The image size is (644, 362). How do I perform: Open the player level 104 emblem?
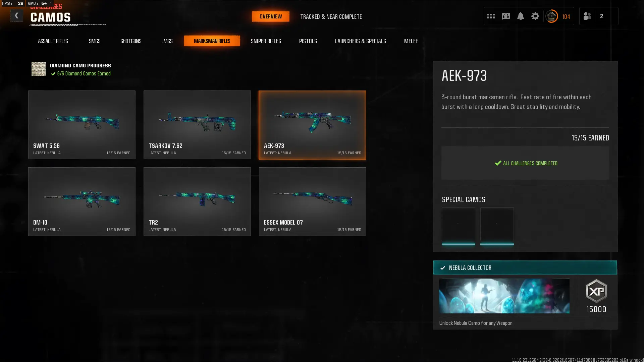(x=552, y=16)
